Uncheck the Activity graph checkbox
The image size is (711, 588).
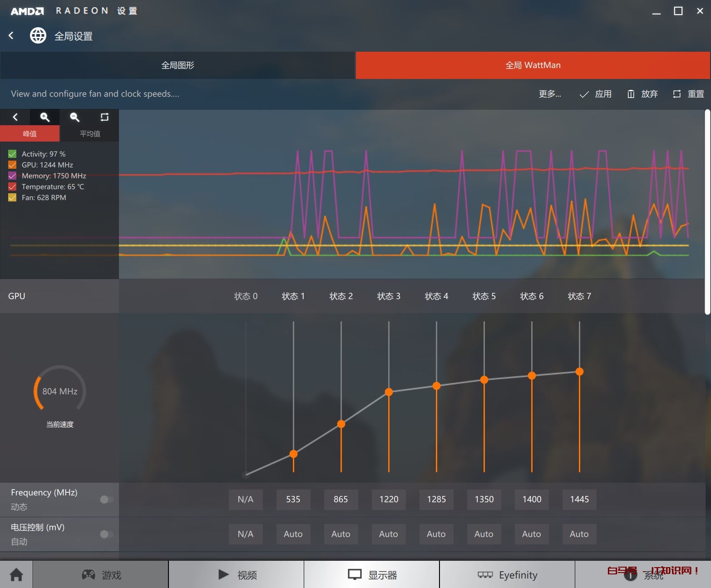pos(12,154)
